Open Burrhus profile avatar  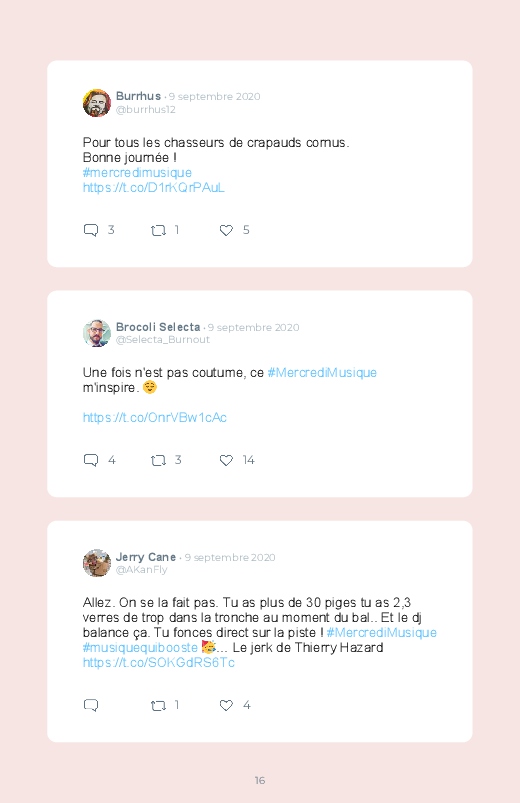(x=97, y=103)
